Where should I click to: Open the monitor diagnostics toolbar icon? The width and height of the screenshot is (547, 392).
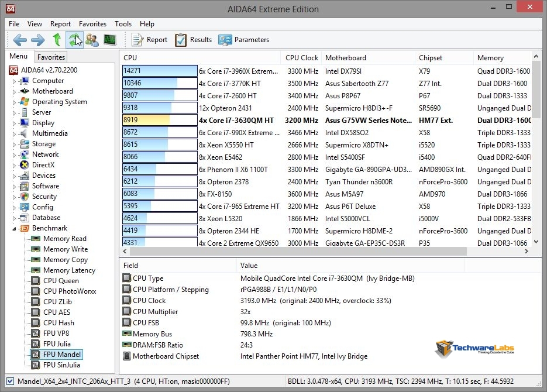[110, 40]
